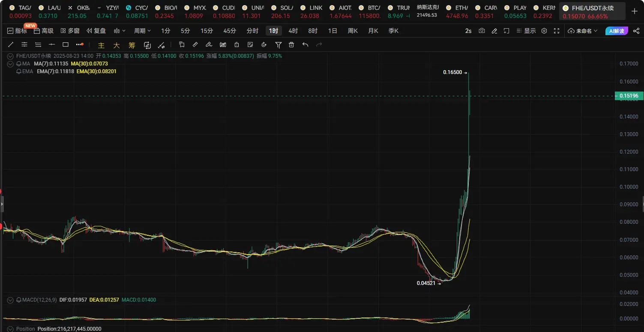The width and height of the screenshot is (644, 332).
Task: Click the DIF:0.01957 MACD value
Action: coord(73,300)
